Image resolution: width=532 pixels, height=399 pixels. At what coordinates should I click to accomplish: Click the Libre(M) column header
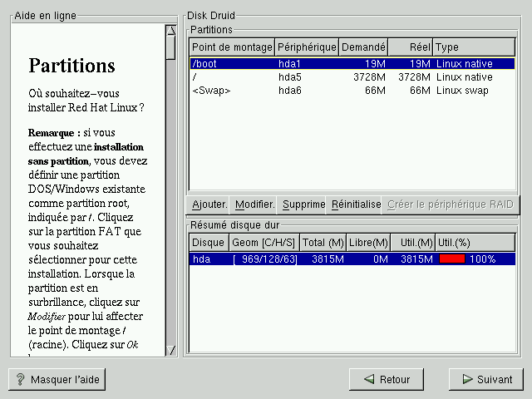point(368,242)
